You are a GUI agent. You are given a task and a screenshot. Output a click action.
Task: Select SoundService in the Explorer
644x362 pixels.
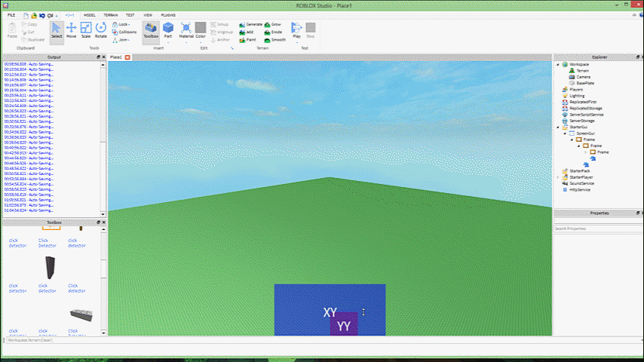coord(581,184)
